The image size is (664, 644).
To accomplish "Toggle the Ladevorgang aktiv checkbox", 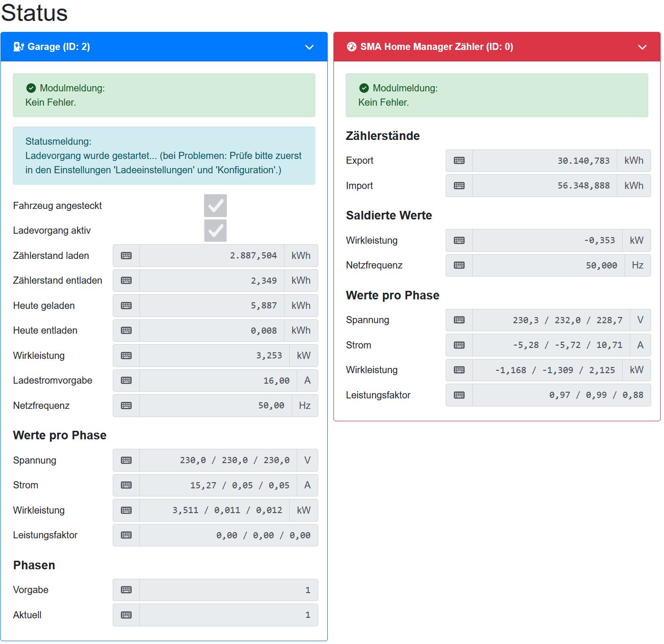I will click(x=215, y=230).
